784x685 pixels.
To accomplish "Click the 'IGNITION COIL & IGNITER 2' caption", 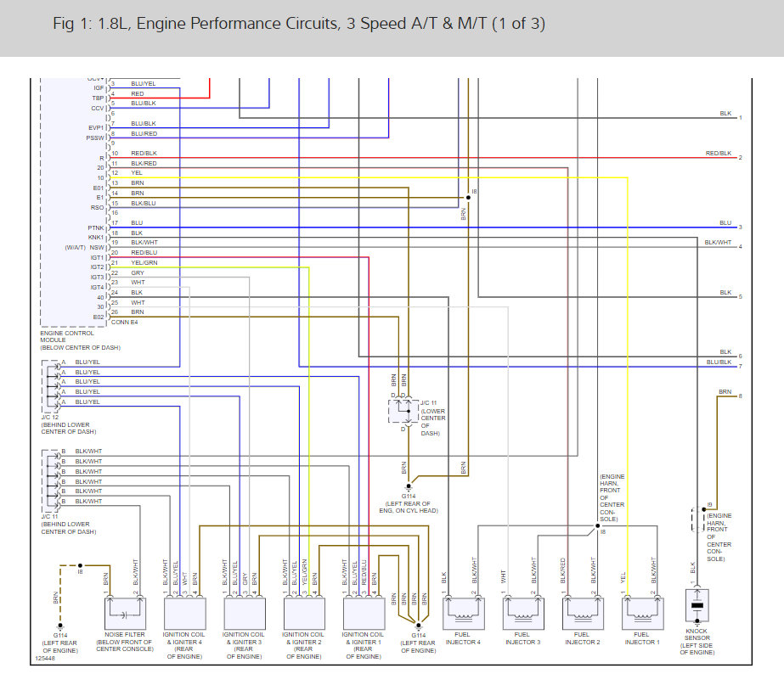I will coord(303,638).
